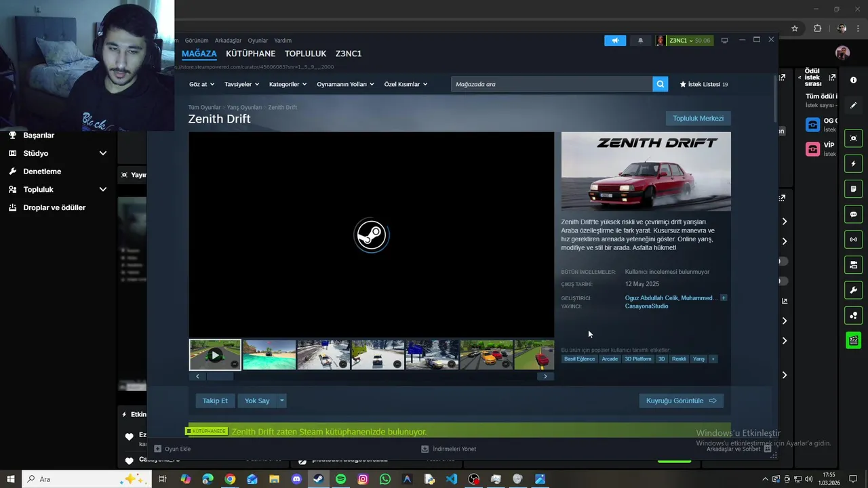Open the Yok Say dropdown arrow
The height and width of the screenshot is (488, 868).
pyautogui.click(x=282, y=401)
